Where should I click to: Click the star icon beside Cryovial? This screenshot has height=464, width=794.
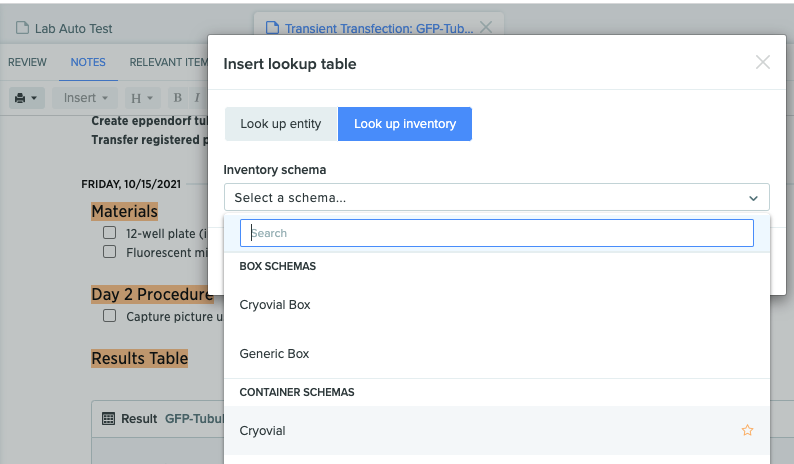coord(747,431)
